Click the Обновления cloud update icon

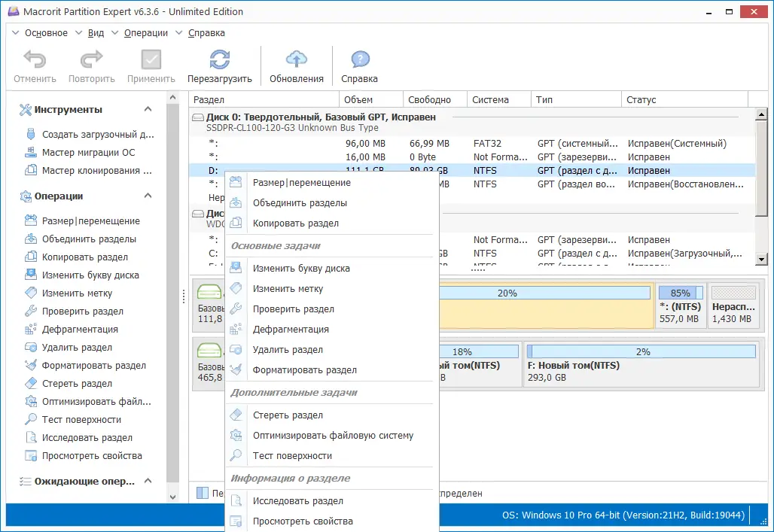[x=297, y=61]
